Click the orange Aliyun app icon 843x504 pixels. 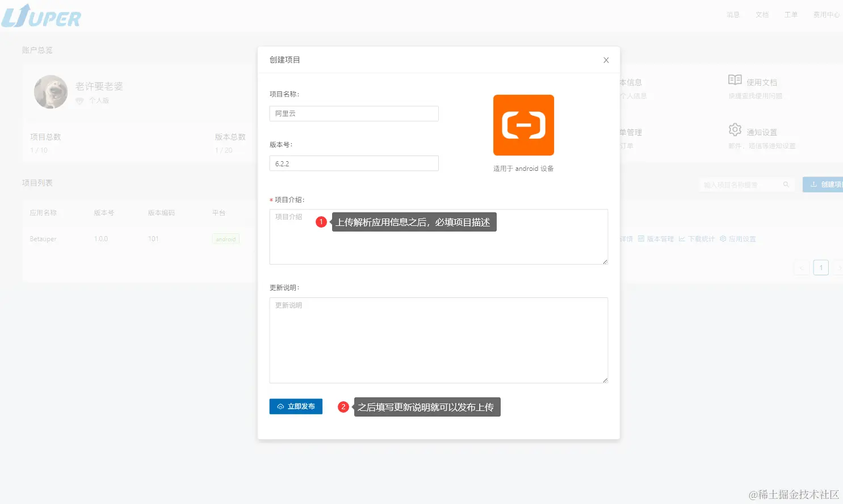(x=523, y=125)
